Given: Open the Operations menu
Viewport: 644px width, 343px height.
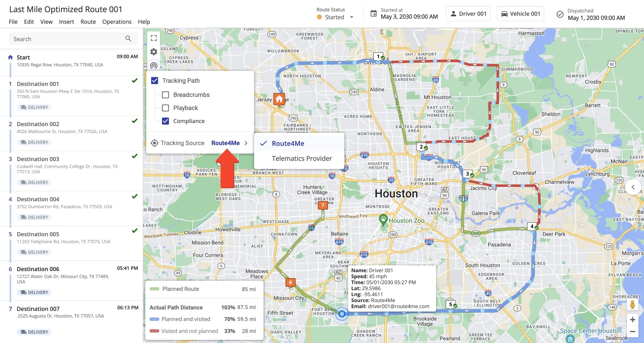Looking at the screenshot, I should coord(117,22).
